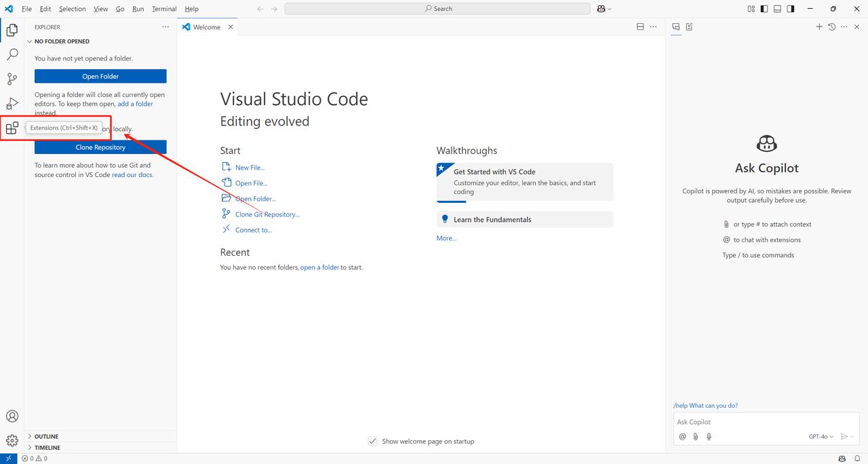This screenshot has height=464, width=868.
Task: Open the Copilot Edits tab icon
Action: coord(689,27)
